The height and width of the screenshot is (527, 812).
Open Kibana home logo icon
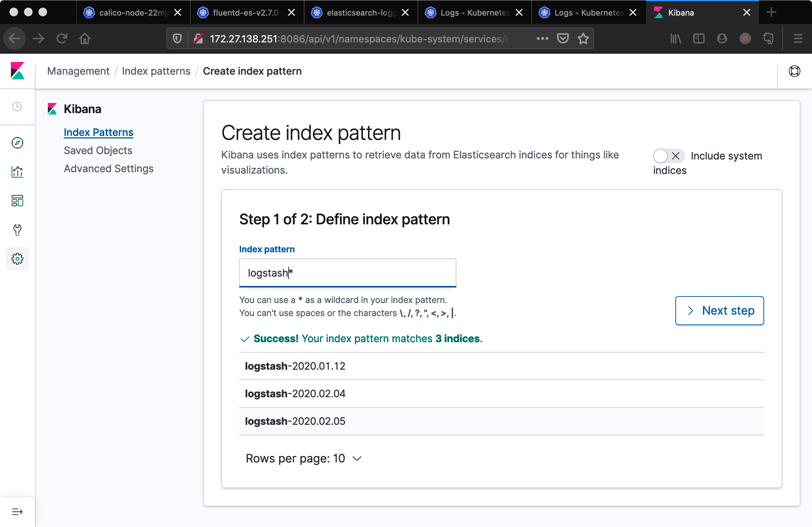[x=17, y=71]
